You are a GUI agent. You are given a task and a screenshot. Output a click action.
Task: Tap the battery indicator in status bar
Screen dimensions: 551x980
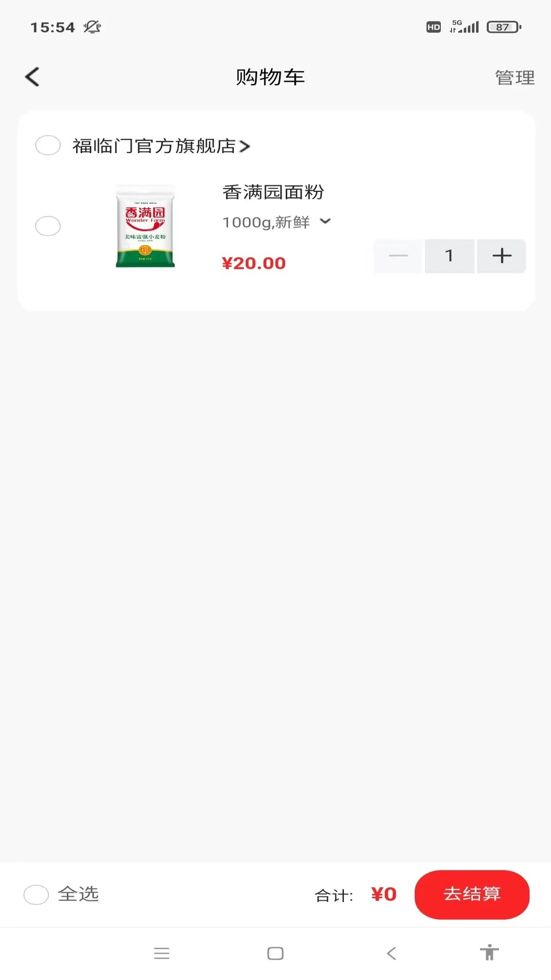(503, 27)
